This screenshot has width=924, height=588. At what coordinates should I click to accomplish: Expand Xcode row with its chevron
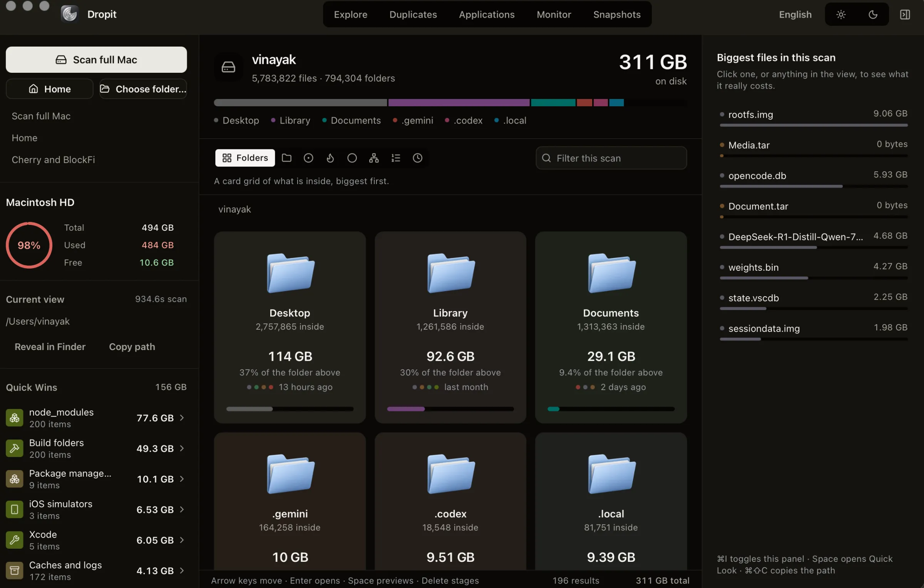click(x=182, y=540)
